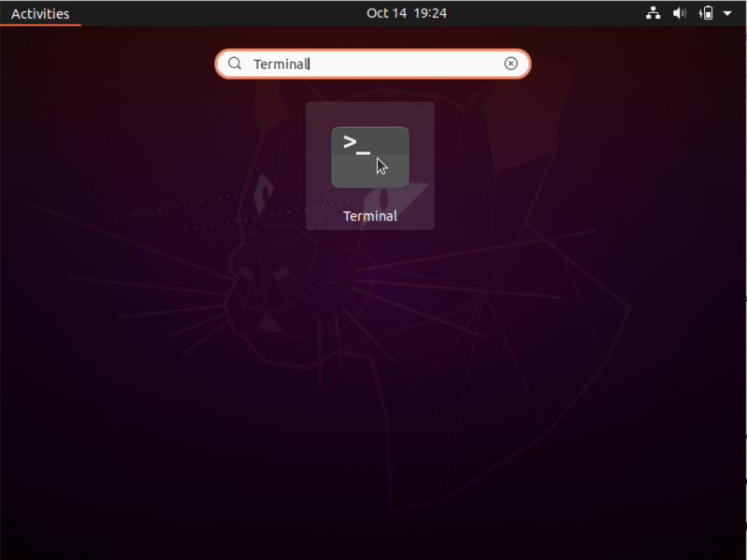The height and width of the screenshot is (560, 747).
Task: Click the volume speaker icon
Action: point(680,13)
